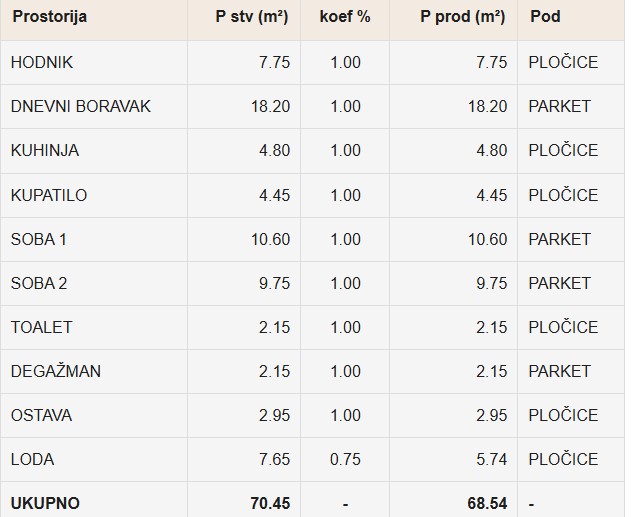Select the TOALET row label

click(x=41, y=328)
